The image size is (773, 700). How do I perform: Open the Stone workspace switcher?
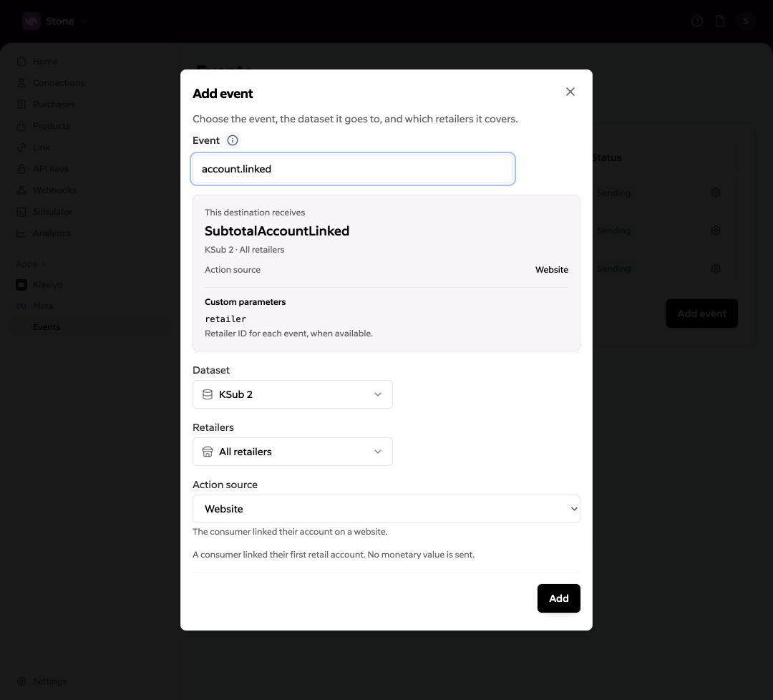coord(54,21)
